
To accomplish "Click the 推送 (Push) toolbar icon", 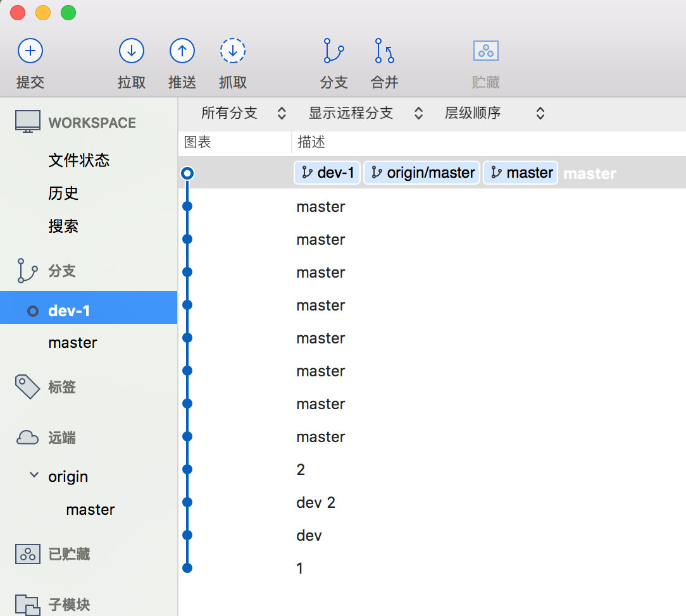I will [182, 51].
